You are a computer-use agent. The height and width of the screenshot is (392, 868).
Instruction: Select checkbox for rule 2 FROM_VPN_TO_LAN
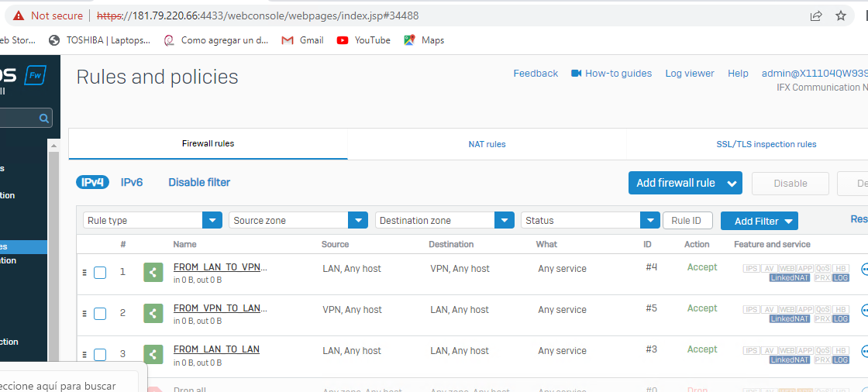[100, 314]
